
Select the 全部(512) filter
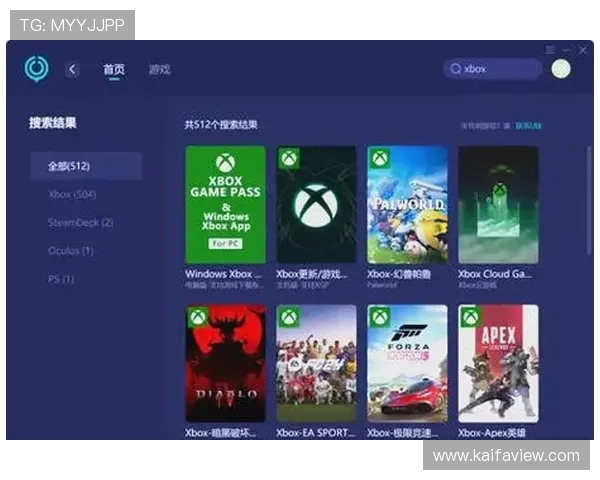(x=86, y=166)
